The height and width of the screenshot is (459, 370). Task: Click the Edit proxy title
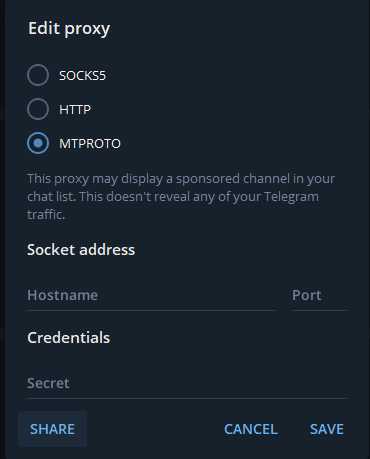[69, 29]
